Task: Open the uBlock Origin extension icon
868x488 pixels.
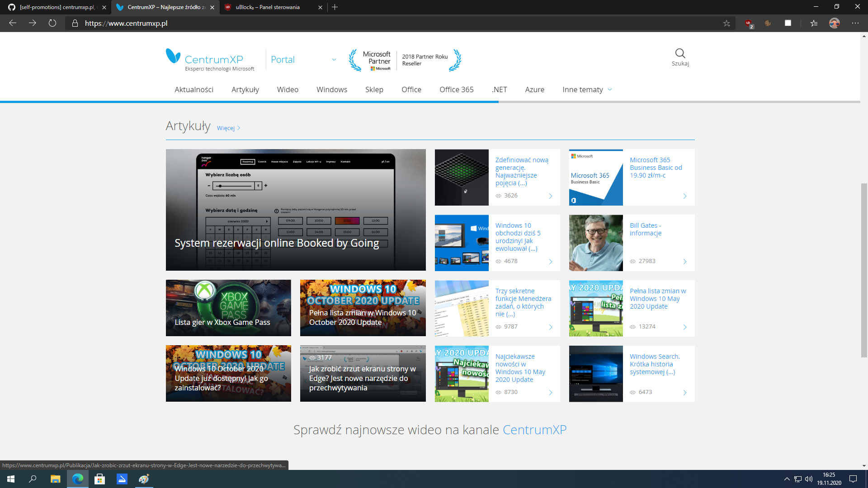Action: coord(749,23)
